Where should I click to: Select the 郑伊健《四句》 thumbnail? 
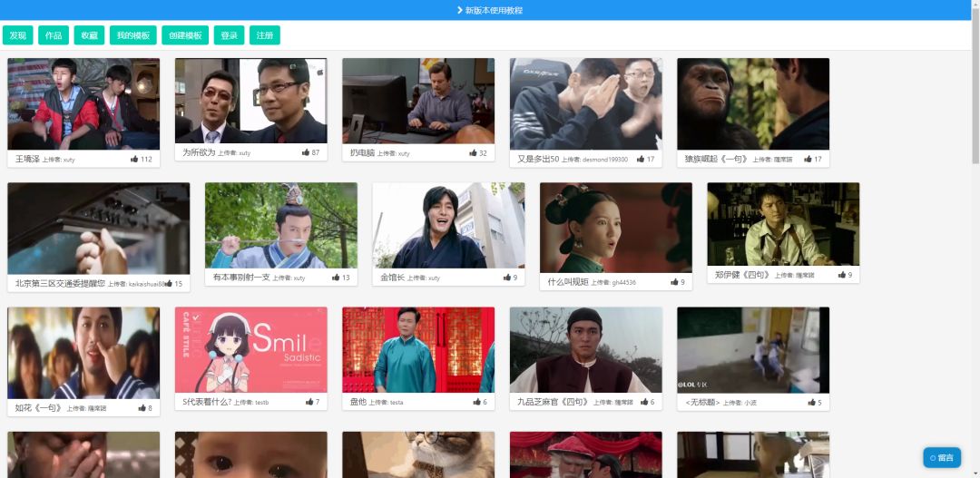[784, 224]
